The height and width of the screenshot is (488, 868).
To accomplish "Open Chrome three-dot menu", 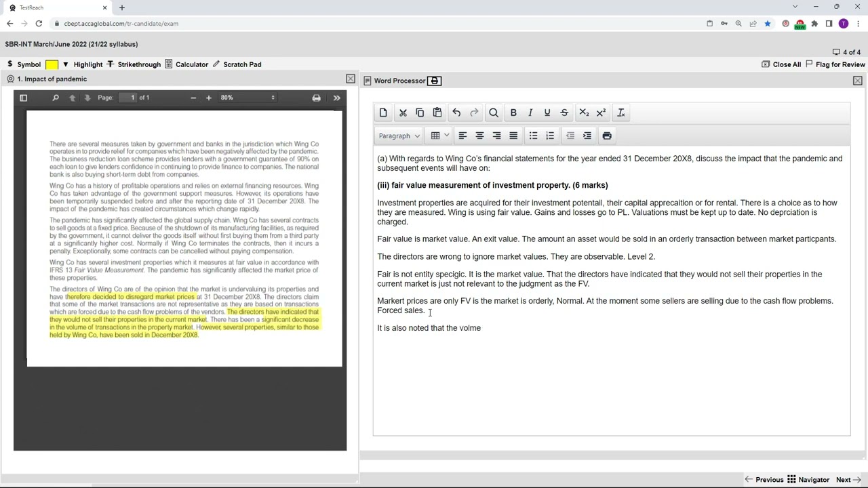I will tap(858, 24).
